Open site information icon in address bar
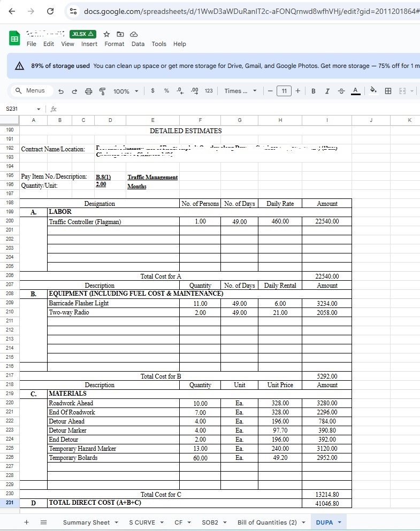420x531 pixels. [73, 11]
